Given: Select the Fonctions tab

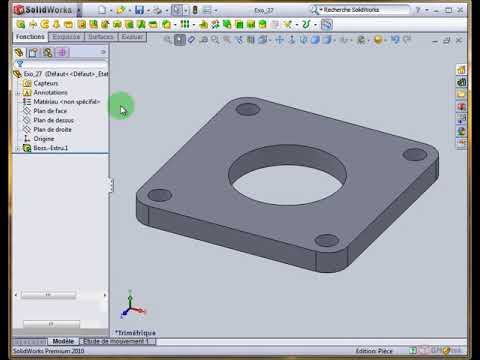Looking at the screenshot, I should (x=30, y=37).
